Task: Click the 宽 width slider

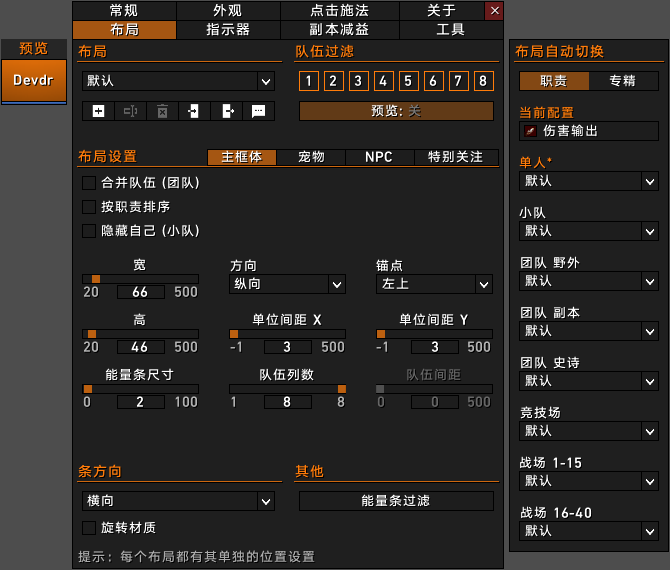Action: [140, 279]
